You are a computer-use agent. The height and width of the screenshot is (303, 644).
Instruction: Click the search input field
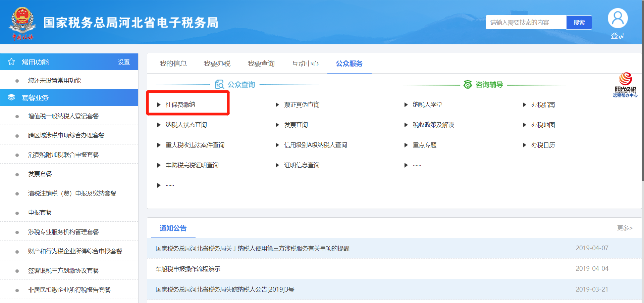tap(526, 23)
